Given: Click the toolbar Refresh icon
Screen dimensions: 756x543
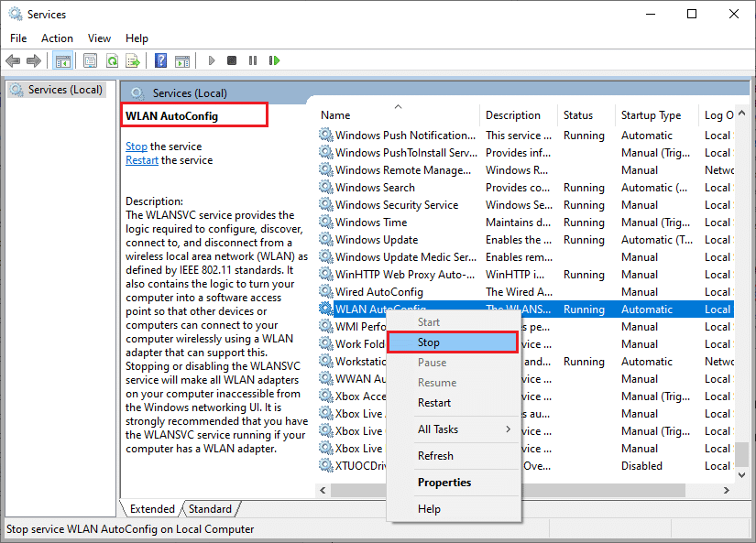Looking at the screenshot, I should 112,60.
